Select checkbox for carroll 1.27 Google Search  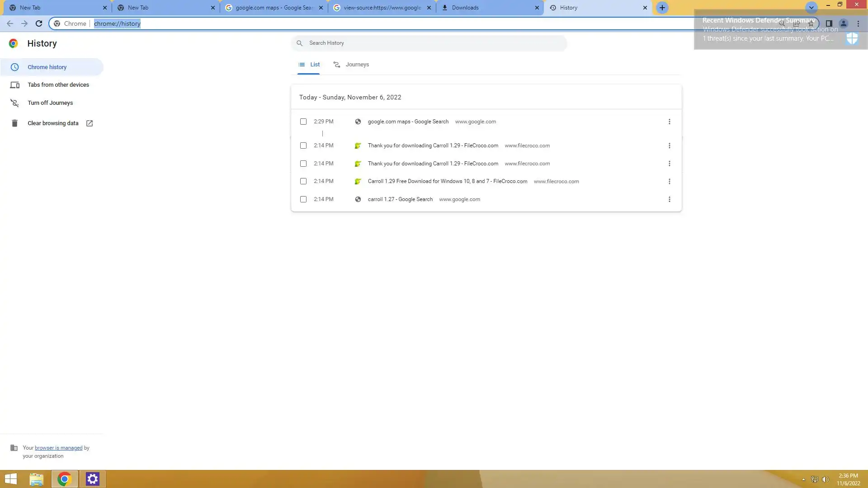coord(303,199)
